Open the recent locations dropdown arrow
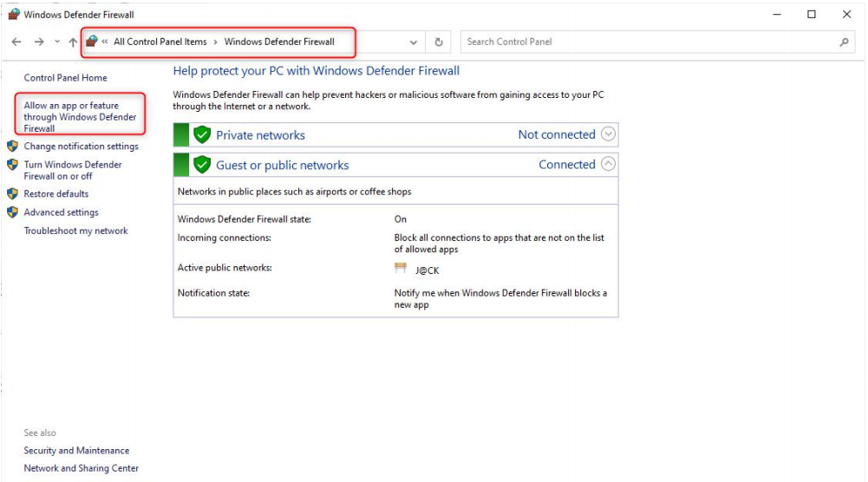 click(x=57, y=42)
